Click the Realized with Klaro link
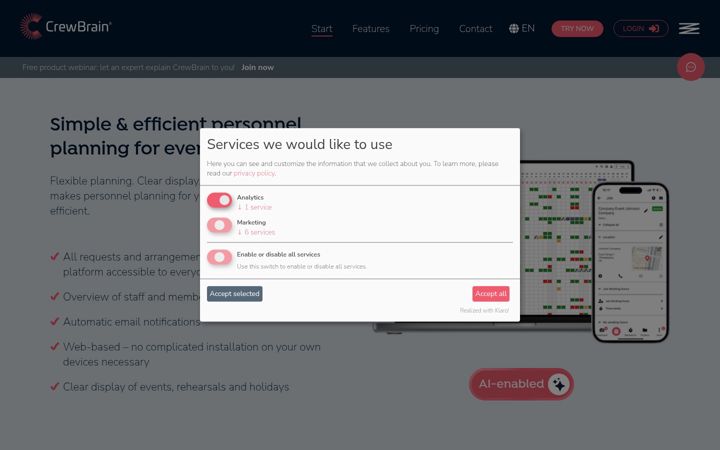Image resolution: width=720 pixels, height=450 pixels. [x=484, y=310]
